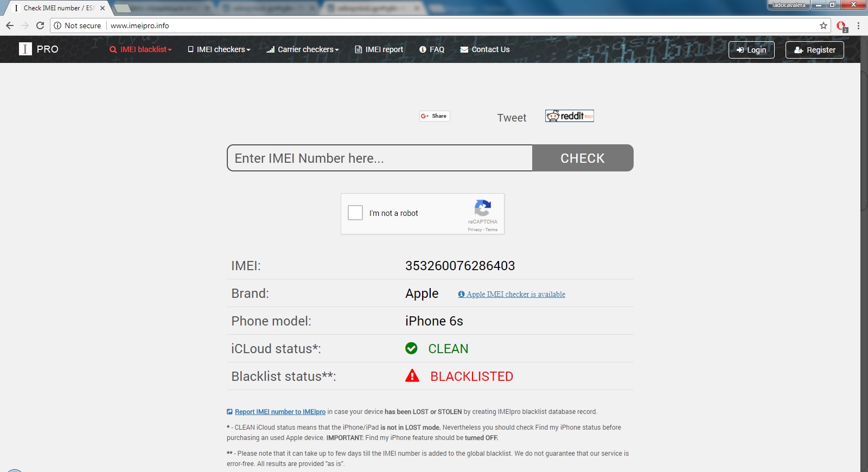
Task: Click the iCloud status*: label
Action: [x=276, y=349]
